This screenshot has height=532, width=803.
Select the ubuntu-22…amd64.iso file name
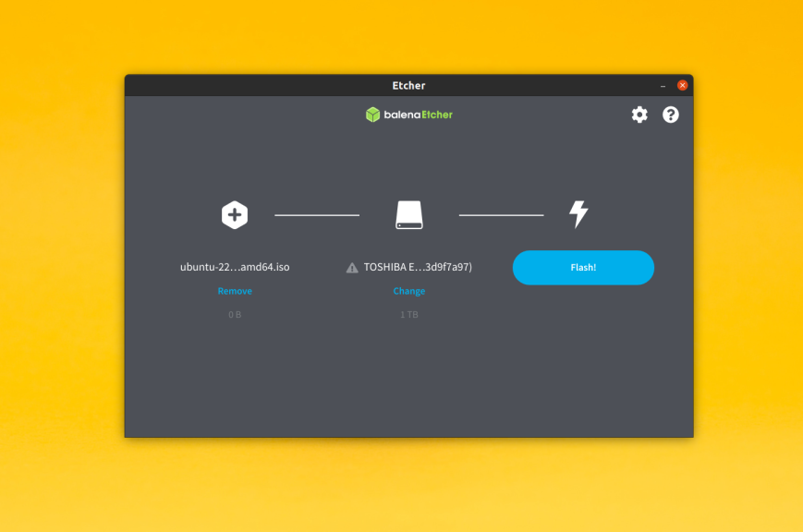coord(235,267)
